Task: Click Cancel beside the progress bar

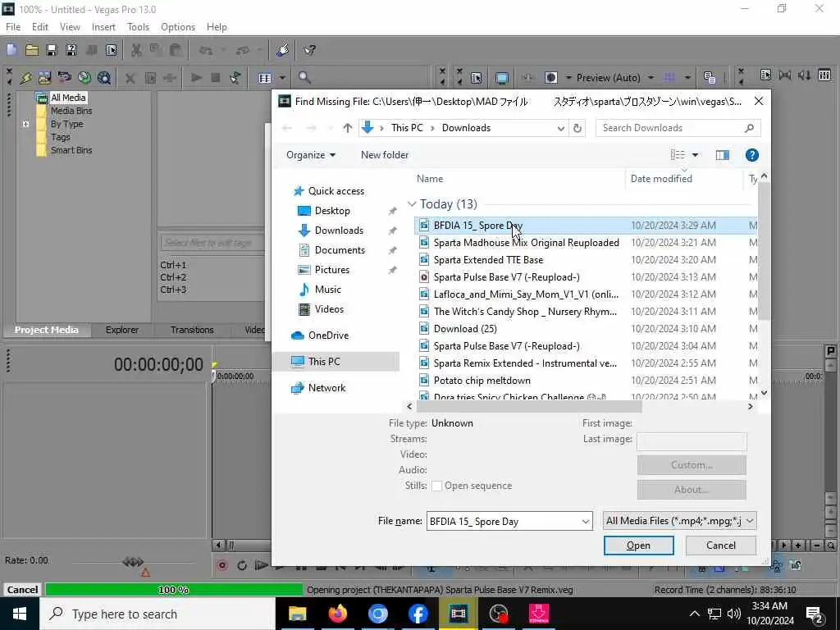Action: tap(22, 590)
